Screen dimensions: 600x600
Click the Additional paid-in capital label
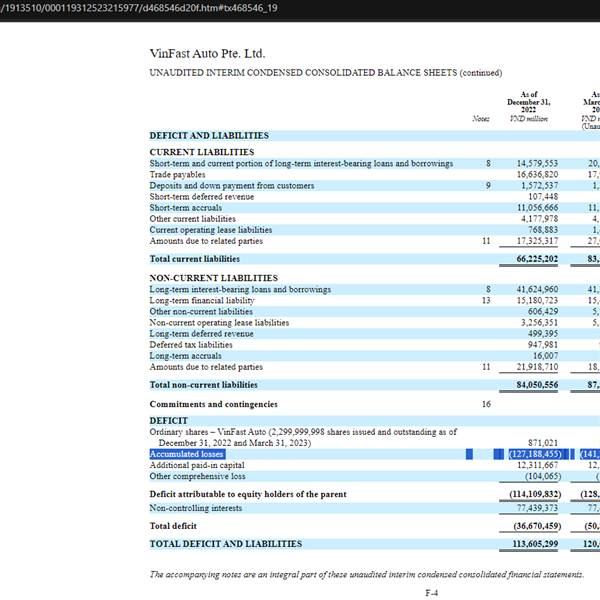tap(197, 465)
